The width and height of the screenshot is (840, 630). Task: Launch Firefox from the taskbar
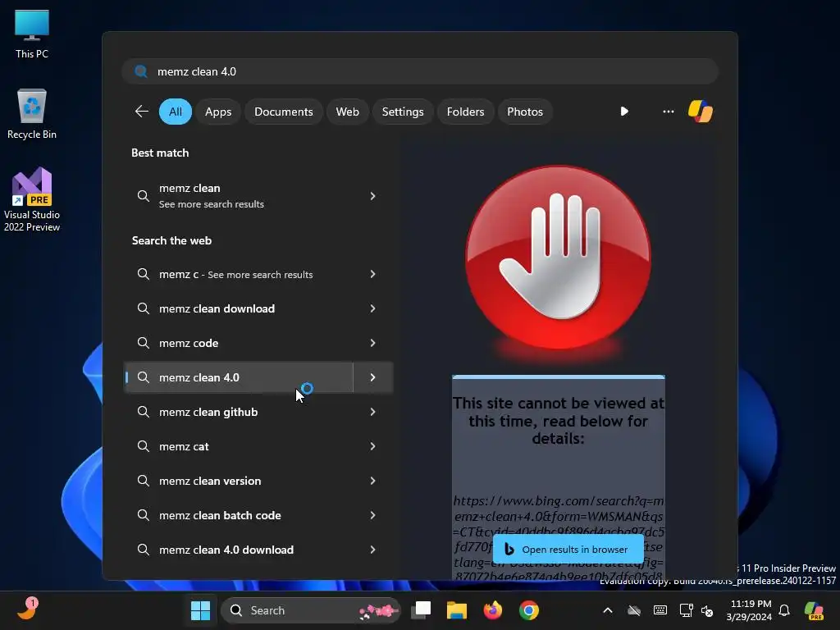493,610
